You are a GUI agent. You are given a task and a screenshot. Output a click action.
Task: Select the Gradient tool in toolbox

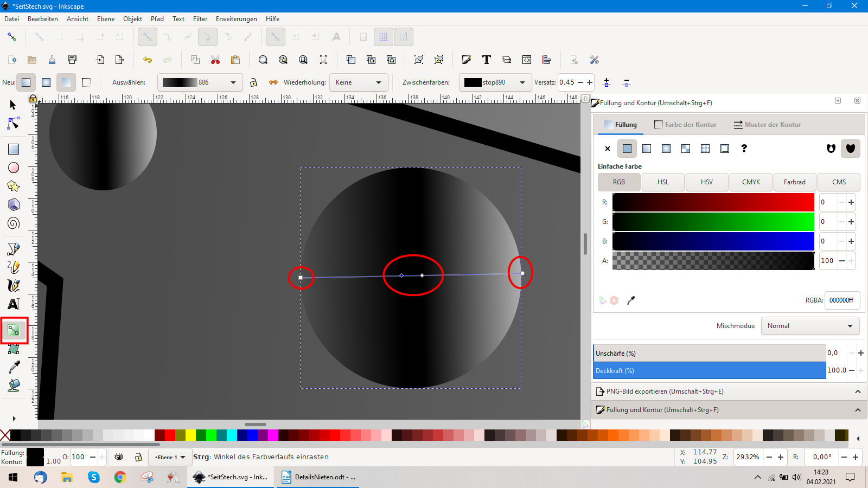[14, 330]
